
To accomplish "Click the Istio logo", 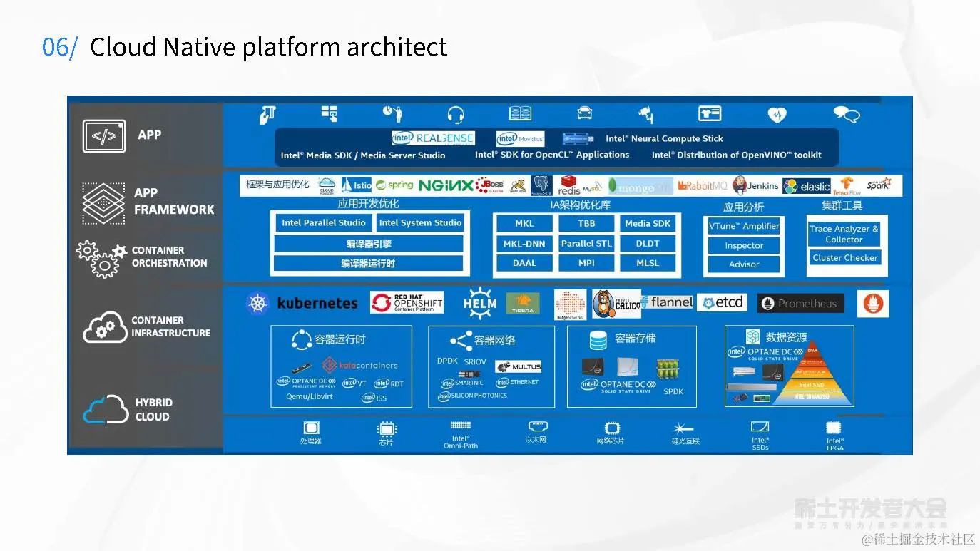I will click(x=357, y=185).
